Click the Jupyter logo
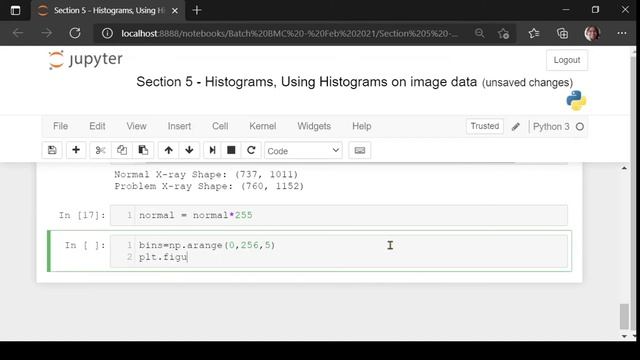The height and width of the screenshot is (360, 640). 85,60
